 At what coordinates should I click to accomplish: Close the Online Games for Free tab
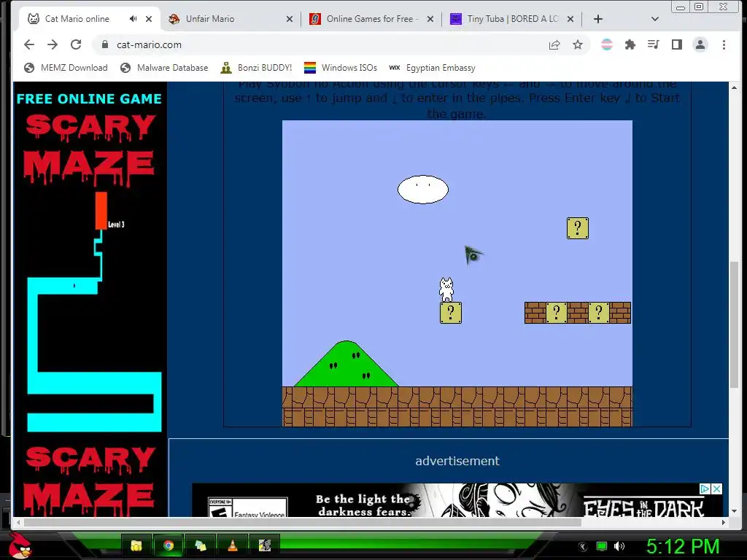(430, 19)
